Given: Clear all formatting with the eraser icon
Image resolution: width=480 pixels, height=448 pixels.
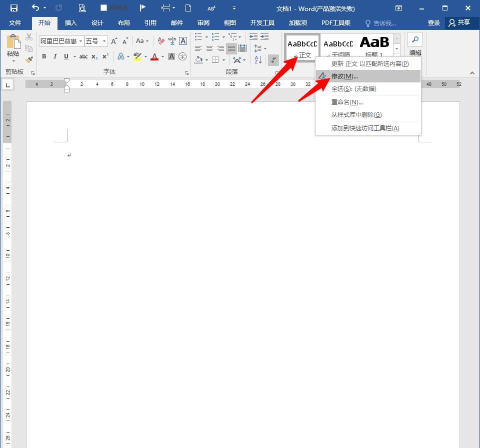Looking at the screenshot, I should pos(160,41).
